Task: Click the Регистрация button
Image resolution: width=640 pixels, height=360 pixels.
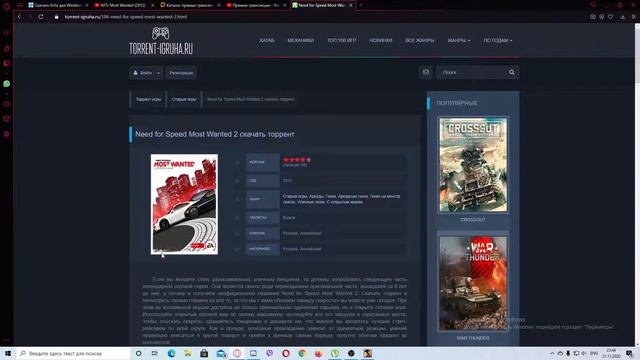Action: [181, 73]
